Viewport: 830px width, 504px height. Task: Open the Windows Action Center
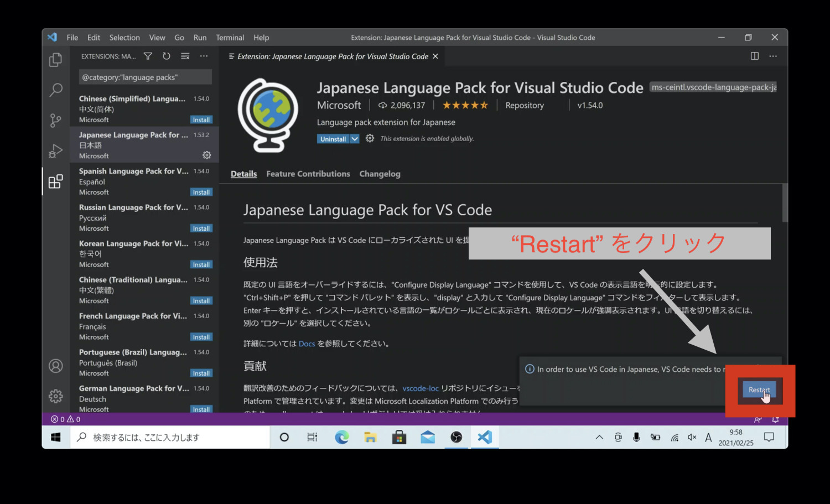pyautogui.click(x=769, y=437)
